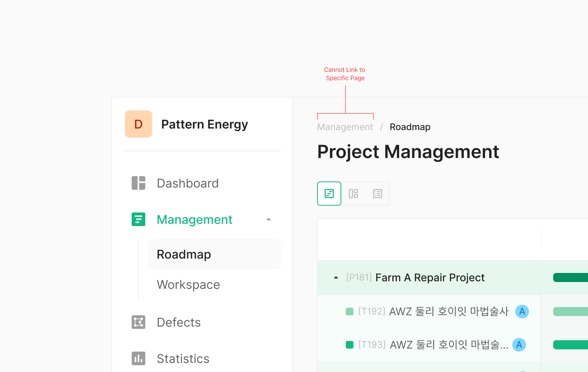Click the Dashboard sidebar icon
The width and height of the screenshot is (588, 372).
pos(138,183)
